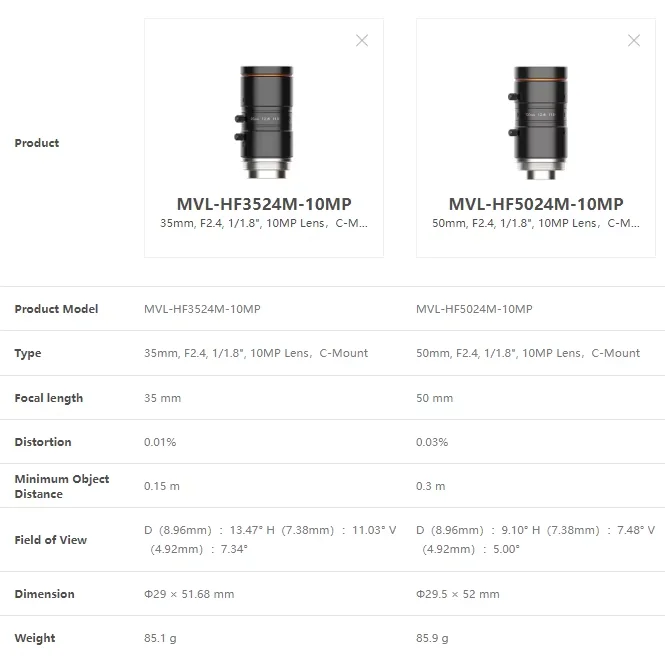This screenshot has height=657, width=665.
Task: Click the 35mm lens card description text
Action: pyautogui.click(x=264, y=223)
